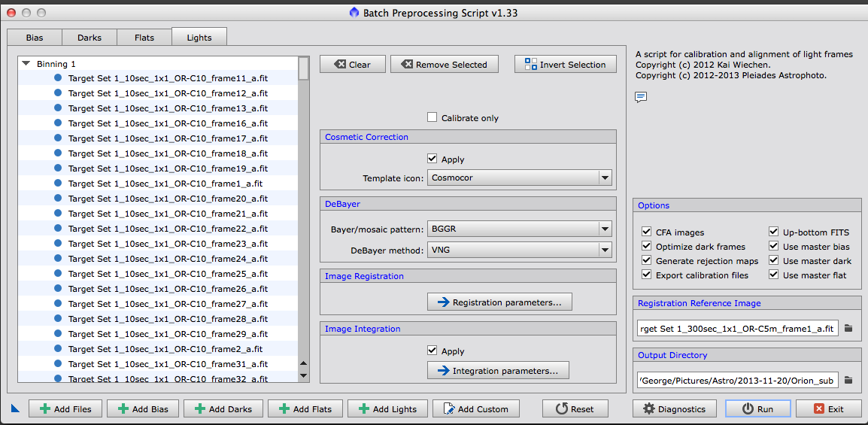Open the Template icon dropdown

coord(604,178)
